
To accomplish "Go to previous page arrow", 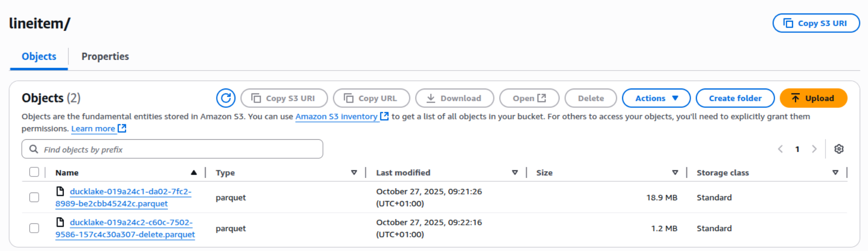I will pos(781,149).
